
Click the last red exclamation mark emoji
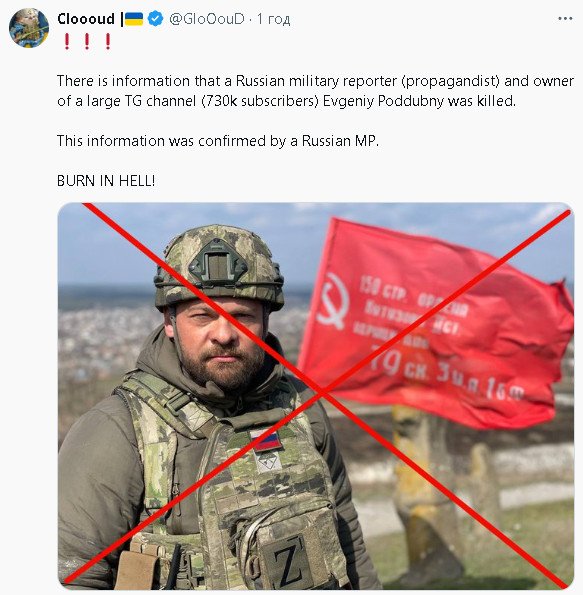click(x=108, y=41)
